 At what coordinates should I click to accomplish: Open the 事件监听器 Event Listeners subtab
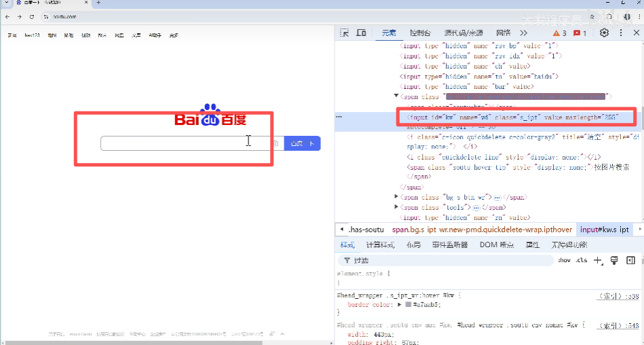coord(450,244)
